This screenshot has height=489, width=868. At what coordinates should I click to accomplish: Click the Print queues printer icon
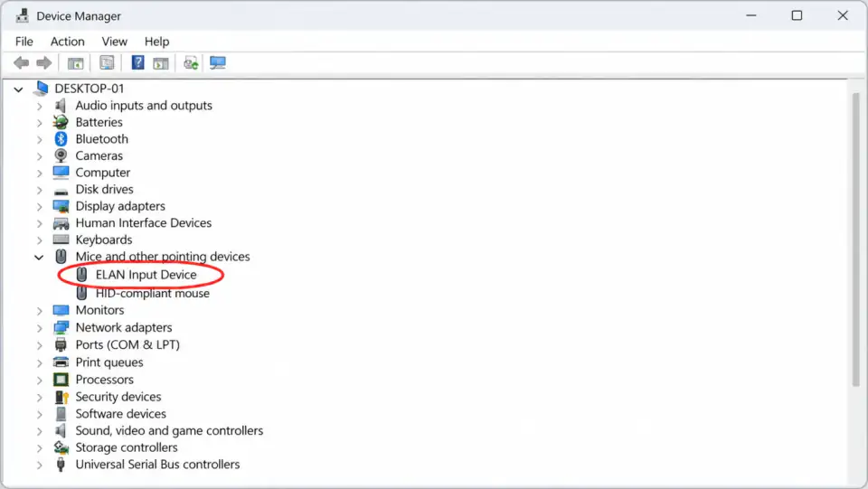click(61, 362)
